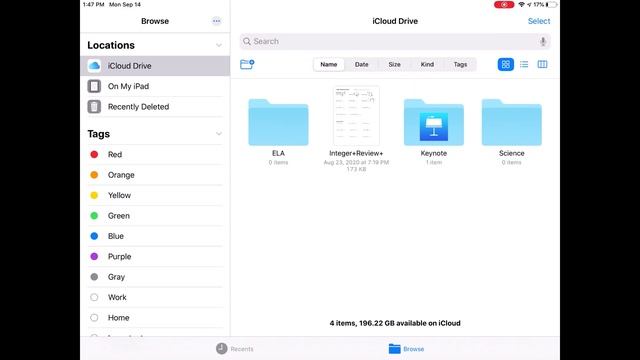Filter by the Purple tag
The width and height of the screenshot is (640, 360).
155,256
